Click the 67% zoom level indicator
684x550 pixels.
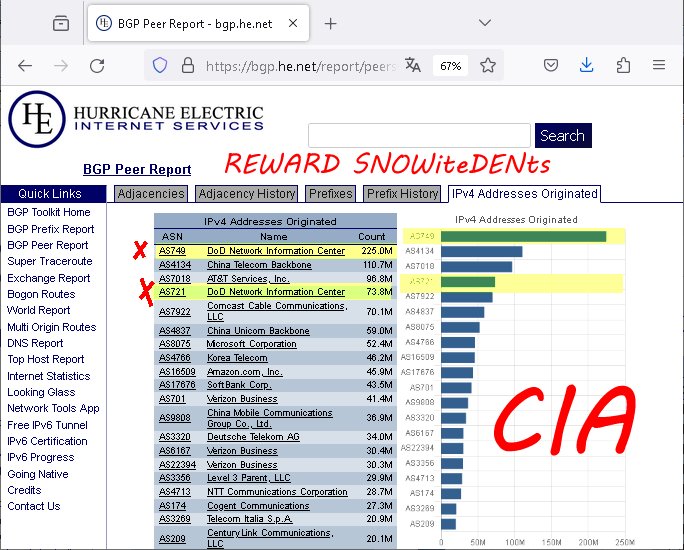(450, 66)
